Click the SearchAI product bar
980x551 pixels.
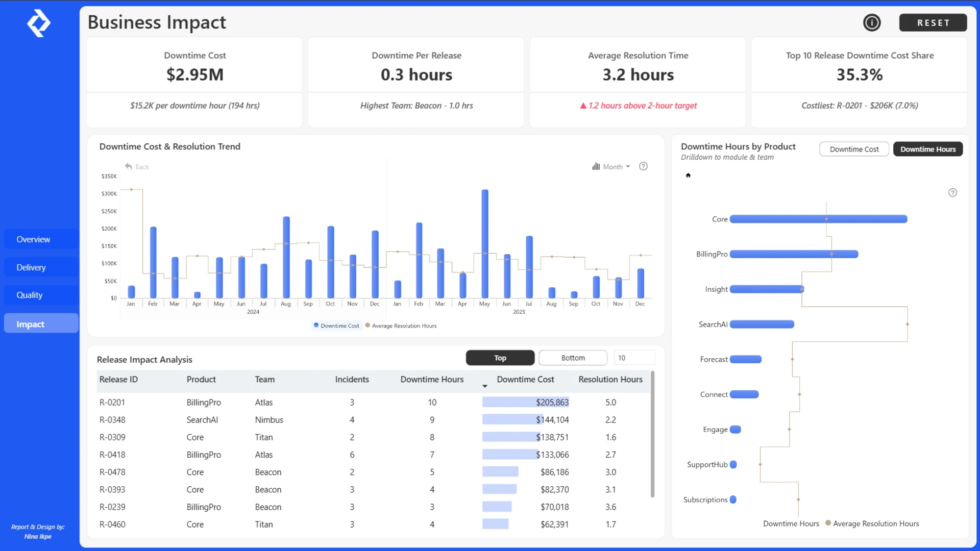point(762,324)
